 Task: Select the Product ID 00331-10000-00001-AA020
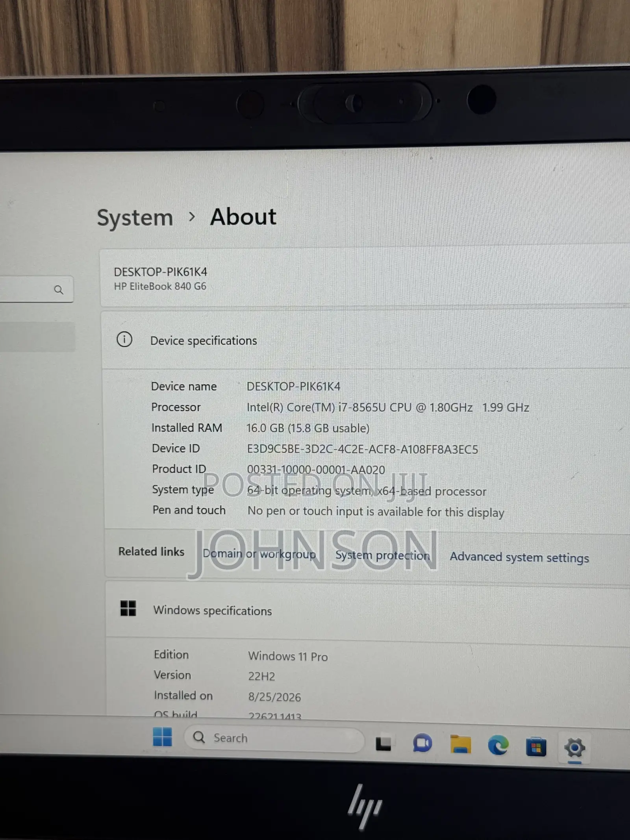(316, 470)
